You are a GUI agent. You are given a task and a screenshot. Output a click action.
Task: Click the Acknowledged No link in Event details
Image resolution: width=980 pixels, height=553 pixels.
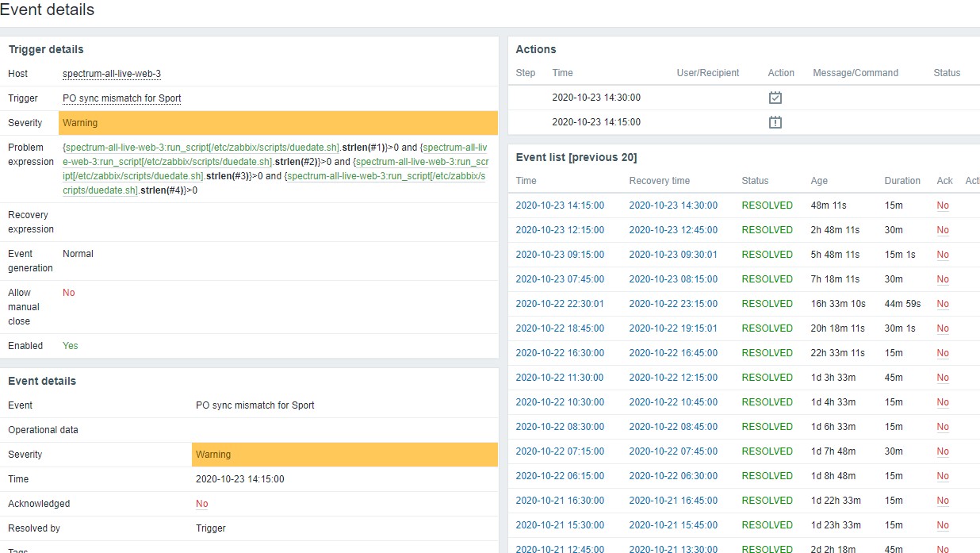201,504
